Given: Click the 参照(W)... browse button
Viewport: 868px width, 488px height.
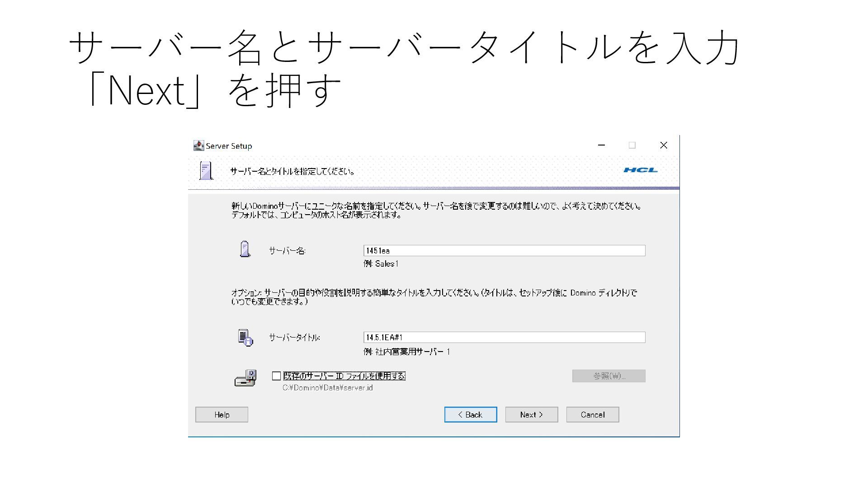Looking at the screenshot, I should point(609,376).
